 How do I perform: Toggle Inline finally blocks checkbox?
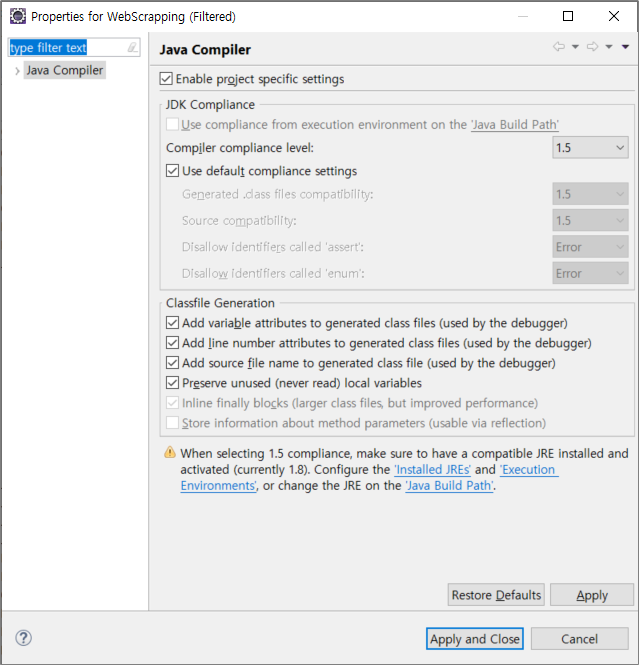(172, 403)
